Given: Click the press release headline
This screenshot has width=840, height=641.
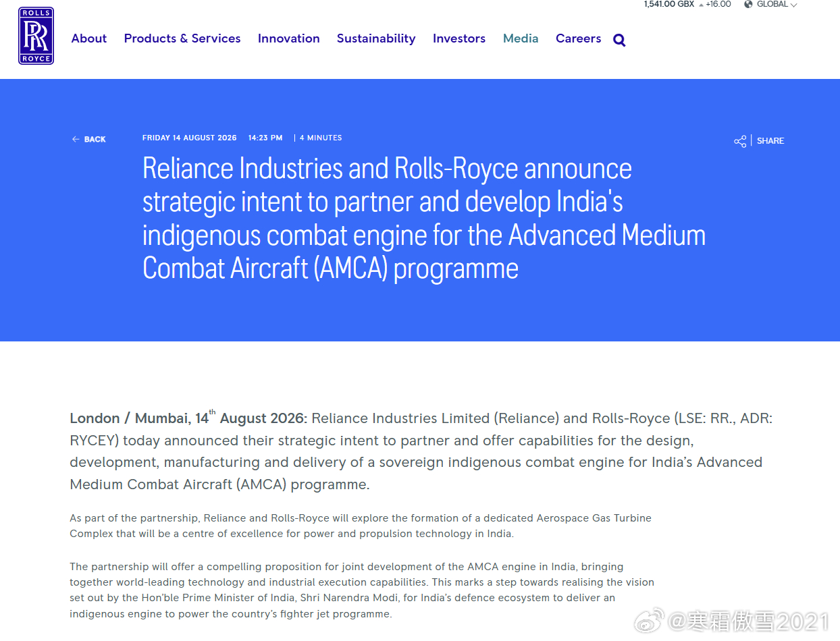Looking at the screenshot, I should click(424, 219).
